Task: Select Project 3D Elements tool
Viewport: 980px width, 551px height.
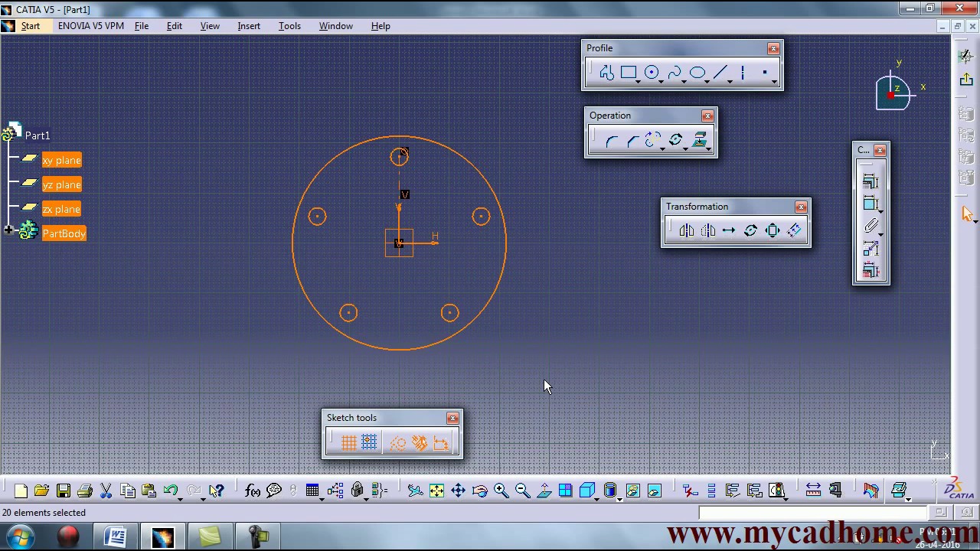Action: pyautogui.click(x=699, y=141)
